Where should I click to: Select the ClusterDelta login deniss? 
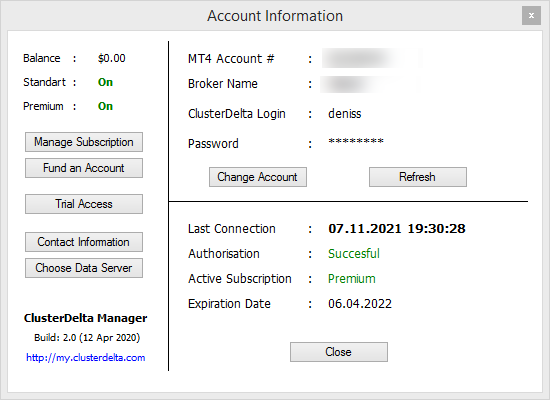pyautogui.click(x=344, y=114)
